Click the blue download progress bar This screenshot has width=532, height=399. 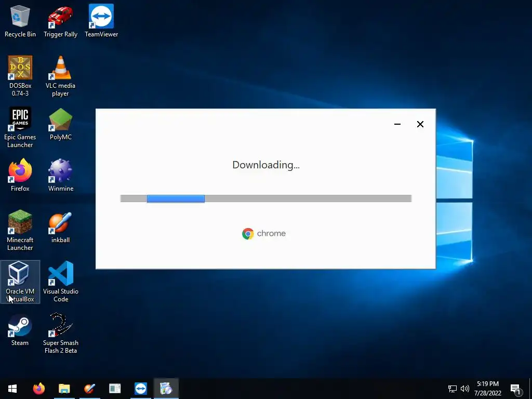pyautogui.click(x=176, y=198)
